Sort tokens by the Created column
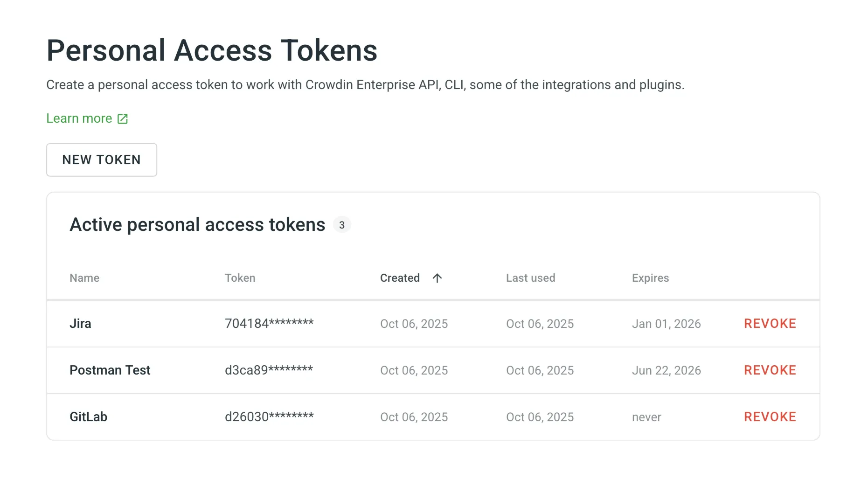 pos(400,278)
